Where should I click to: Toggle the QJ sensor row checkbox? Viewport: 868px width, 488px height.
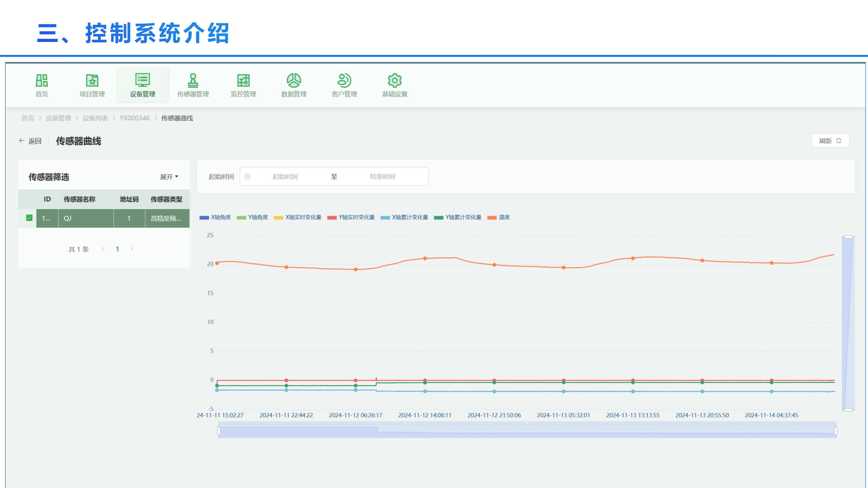(29, 218)
